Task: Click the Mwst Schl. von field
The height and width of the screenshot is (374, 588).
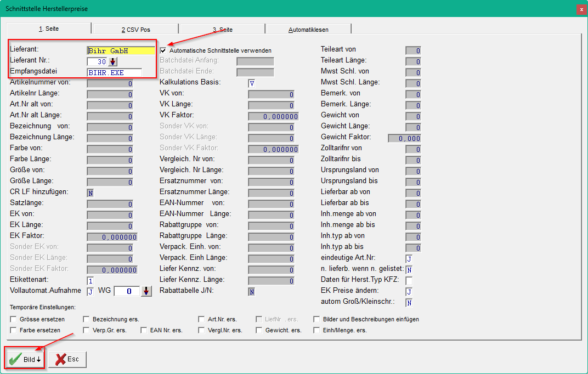Action: click(x=413, y=72)
